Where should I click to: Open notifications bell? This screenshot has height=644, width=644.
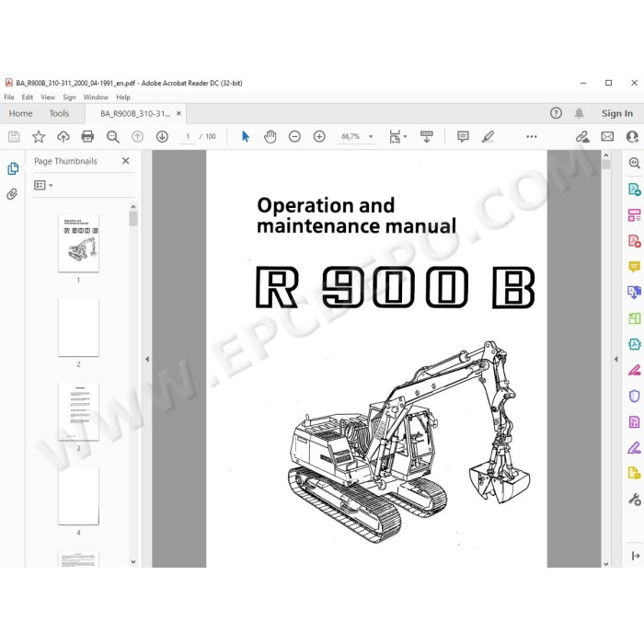579,113
